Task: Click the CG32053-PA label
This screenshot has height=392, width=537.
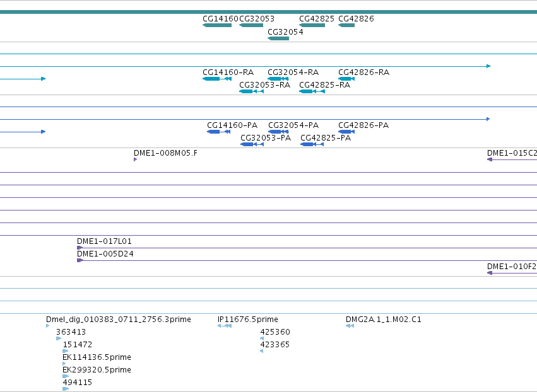Action: [x=266, y=138]
